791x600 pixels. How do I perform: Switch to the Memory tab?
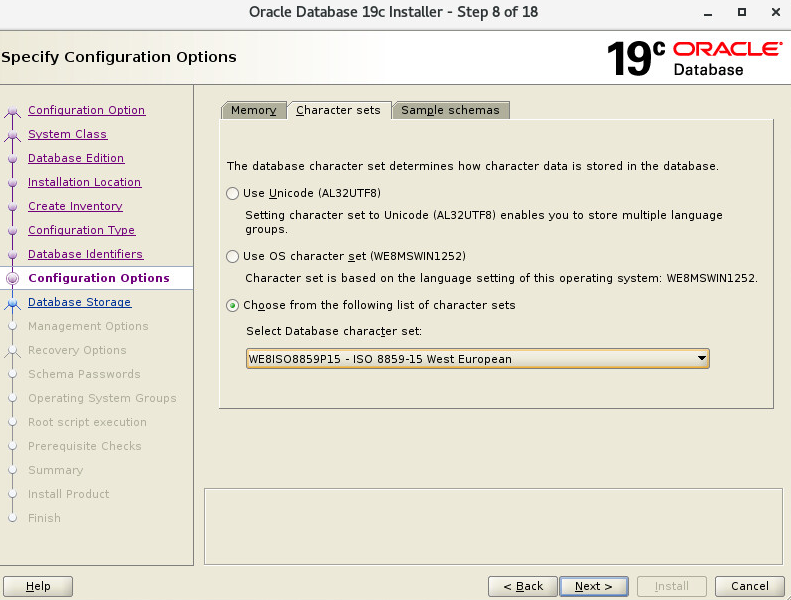pyautogui.click(x=253, y=110)
